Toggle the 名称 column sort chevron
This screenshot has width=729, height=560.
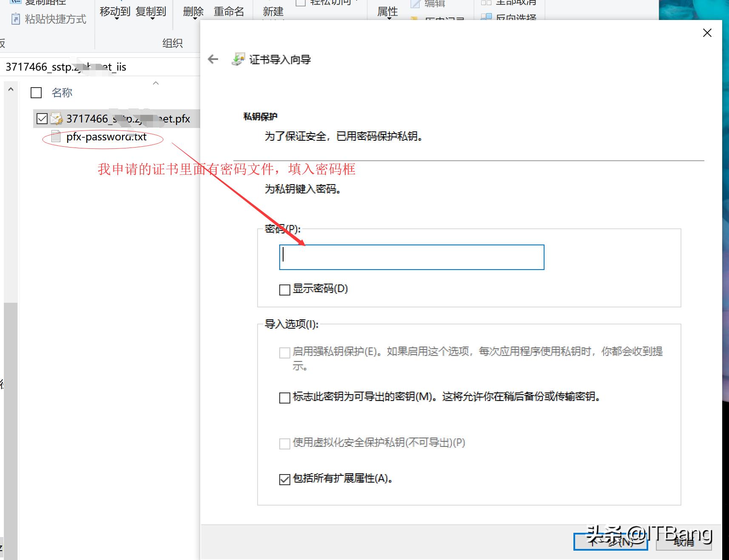pos(156,83)
